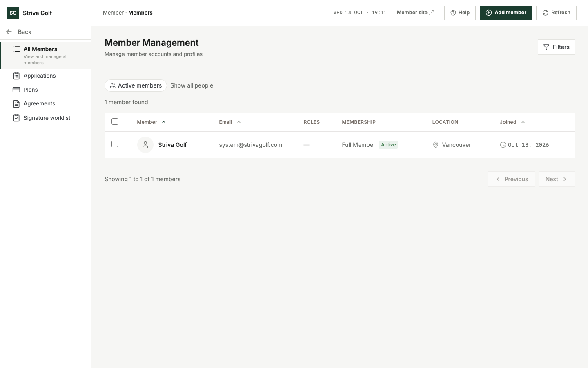Click the Striva Golf SG logo badge
The width and height of the screenshot is (588, 368).
[x=13, y=13]
